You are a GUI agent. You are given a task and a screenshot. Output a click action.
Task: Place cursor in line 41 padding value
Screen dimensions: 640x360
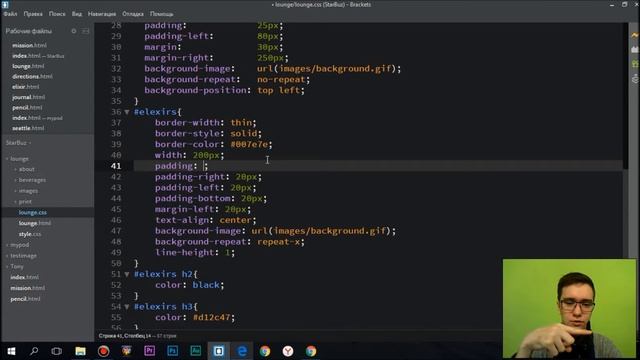[x=205, y=166]
